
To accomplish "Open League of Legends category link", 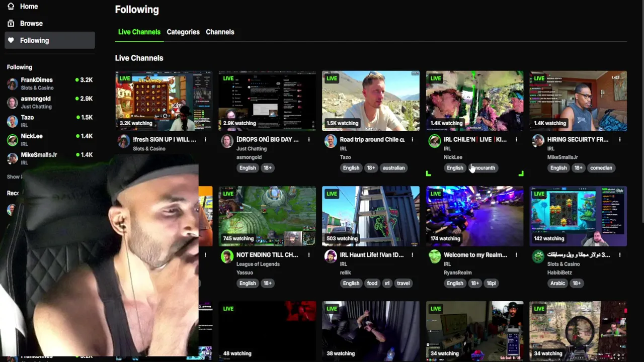I will click(x=258, y=264).
